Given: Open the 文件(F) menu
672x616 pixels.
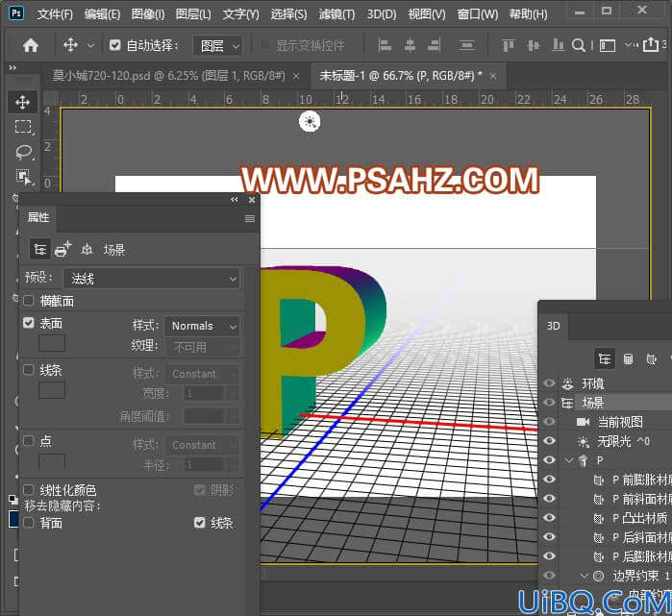Looking at the screenshot, I should point(55,14).
